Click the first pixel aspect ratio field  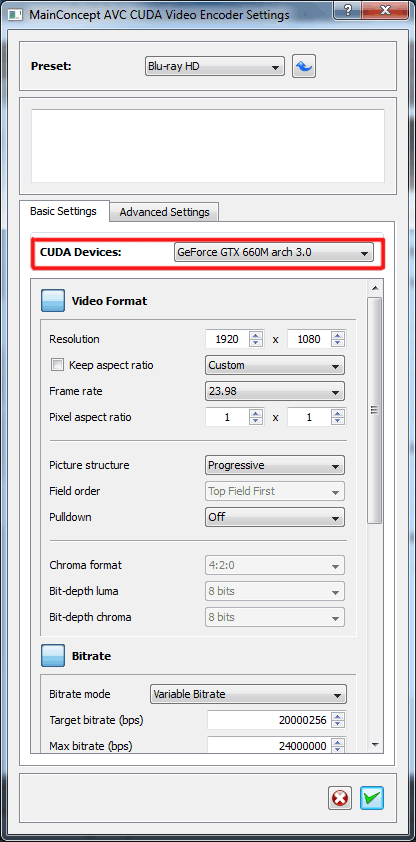228,417
